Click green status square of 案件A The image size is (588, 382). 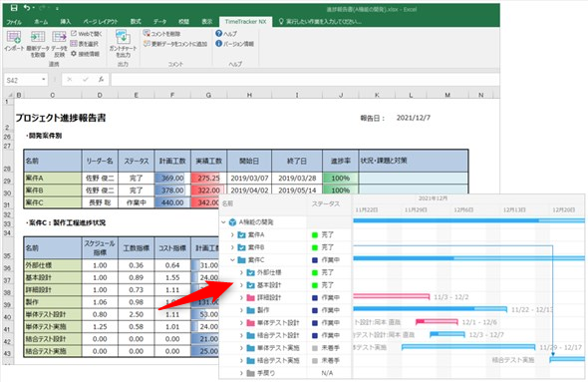(315, 235)
